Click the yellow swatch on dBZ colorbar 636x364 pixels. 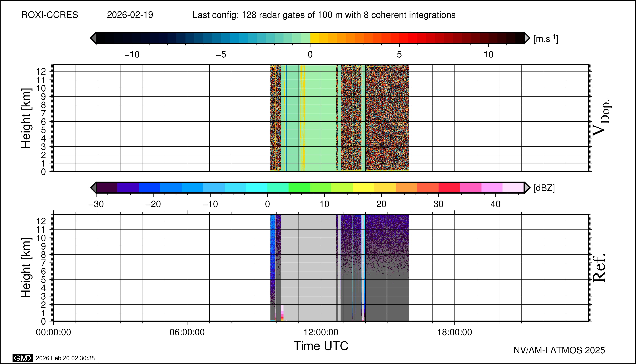pyautogui.click(x=364, y=188)
